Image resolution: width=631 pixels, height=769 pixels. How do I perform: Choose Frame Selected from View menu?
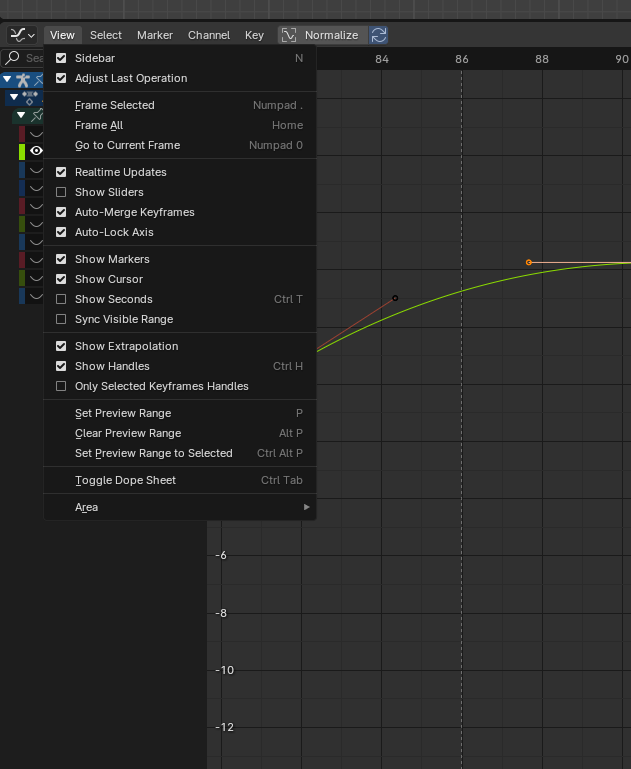pyautogui.click(x=180, y=105)
